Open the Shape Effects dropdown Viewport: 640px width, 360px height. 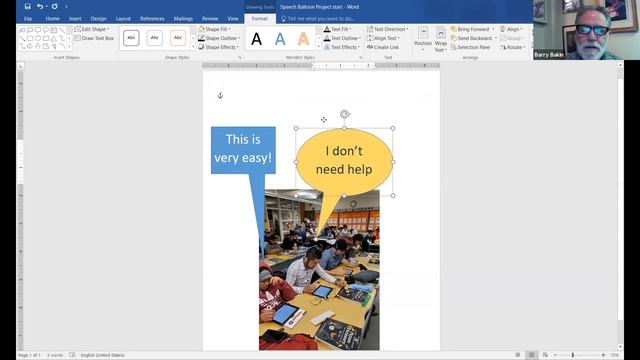point(218,47)
